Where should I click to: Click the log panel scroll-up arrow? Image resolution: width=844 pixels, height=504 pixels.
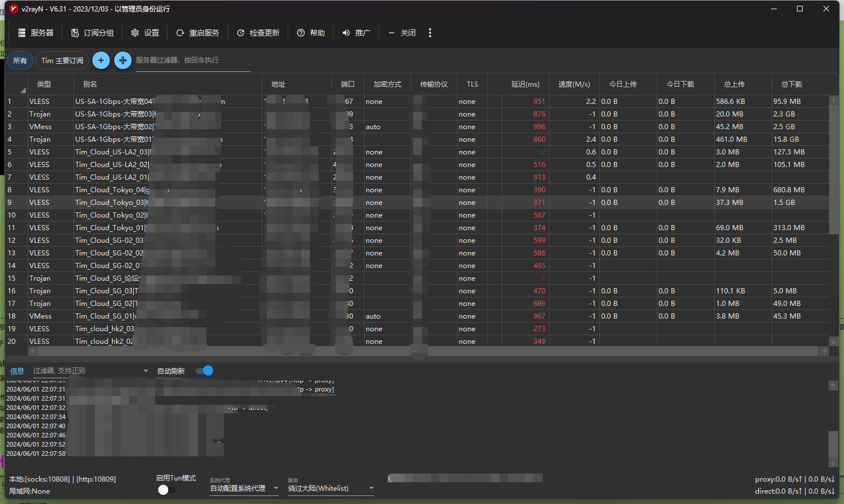pos(833,386)
